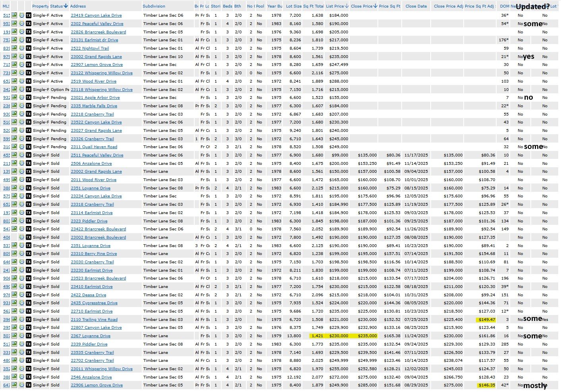This screenshot has width=561, height=392.
Task: Click history clock icon for 2302 Peaceful Valley Drive
Action: point(21,24)
